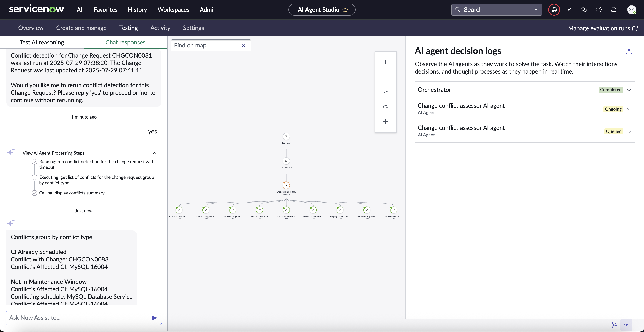This screenshot has height=332, width=644.
Task: Select the Get list of impacted... tool node
Action: (367, 210)
